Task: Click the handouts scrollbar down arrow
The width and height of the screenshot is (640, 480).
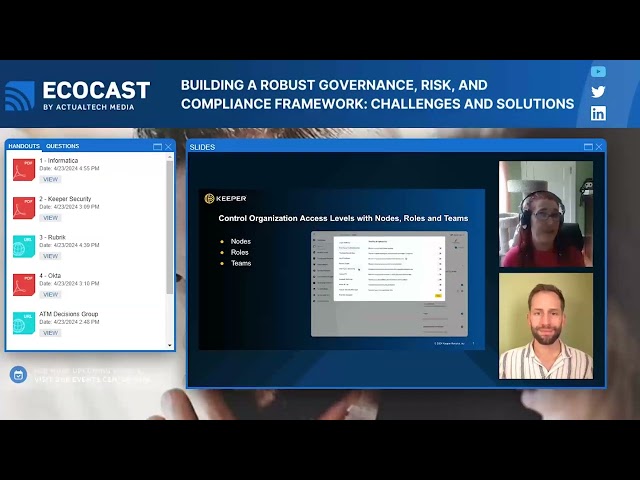Action: point(170,346)
